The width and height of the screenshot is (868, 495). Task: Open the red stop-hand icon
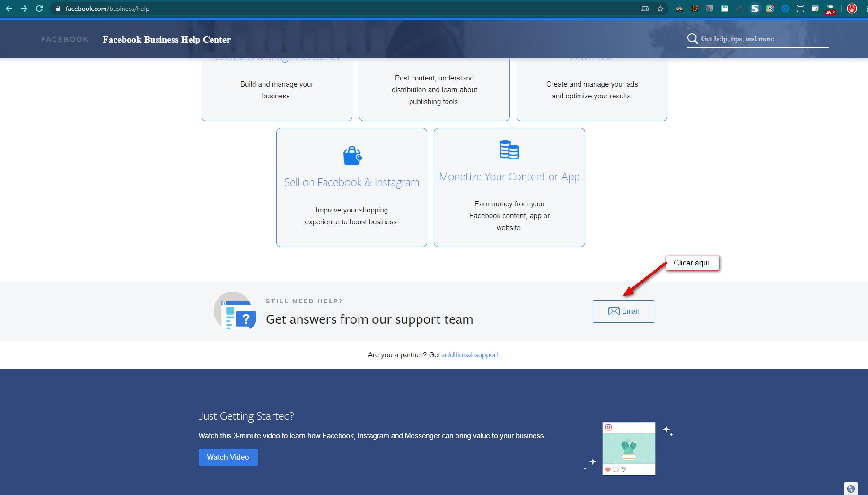(x=852, y=9)
